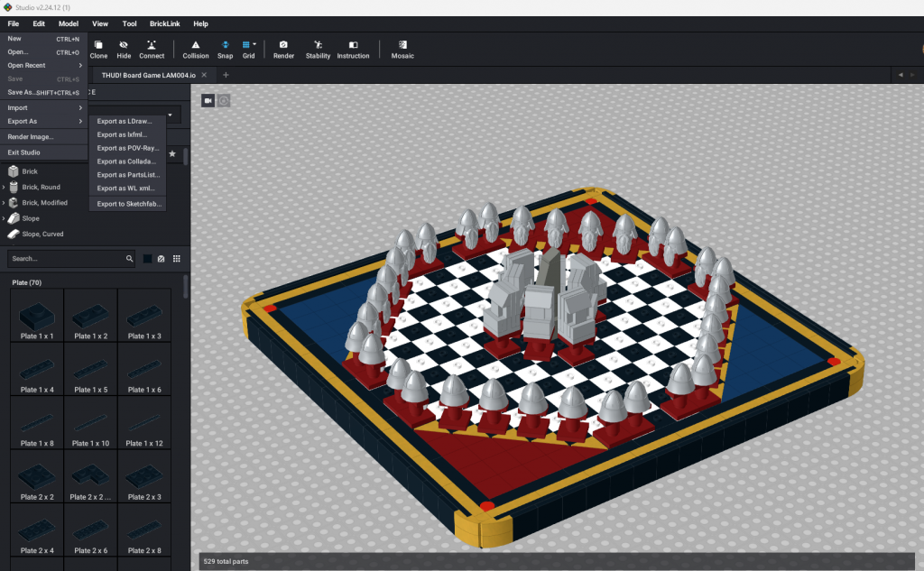Add a new tab with the plus button

point(226,75)
